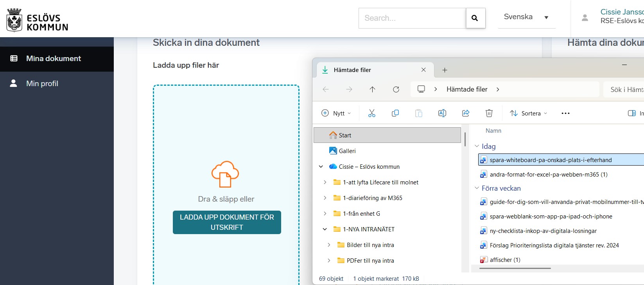Click the Share icon in Explorer toolbar
This screenshot has height=285, width=644.
point(465,113)
